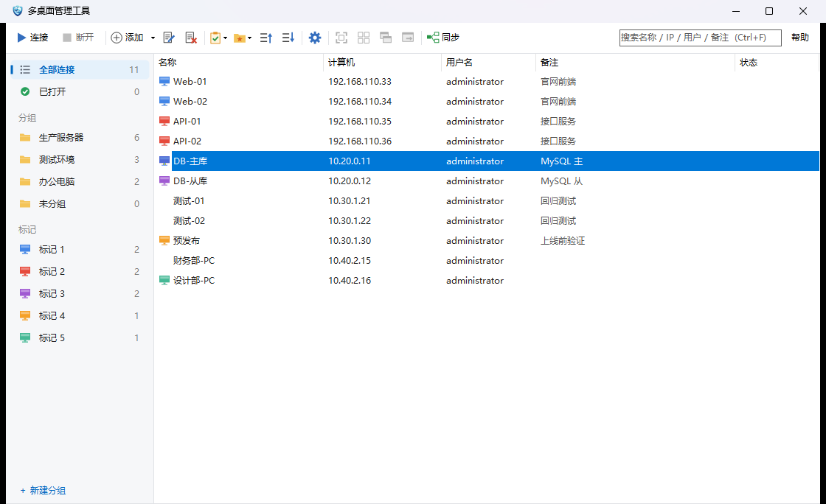Click the clipboard checkmark icon

[x=215, y=38]
